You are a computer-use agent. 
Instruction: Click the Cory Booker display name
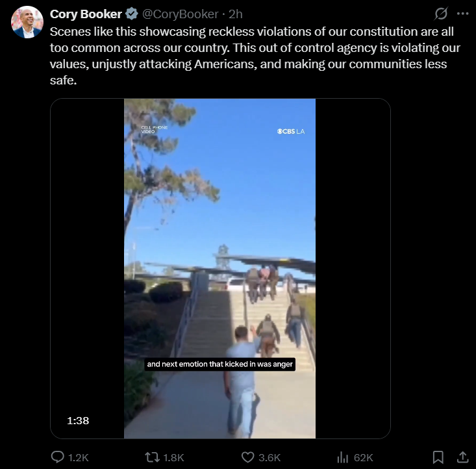pos(86,14)
